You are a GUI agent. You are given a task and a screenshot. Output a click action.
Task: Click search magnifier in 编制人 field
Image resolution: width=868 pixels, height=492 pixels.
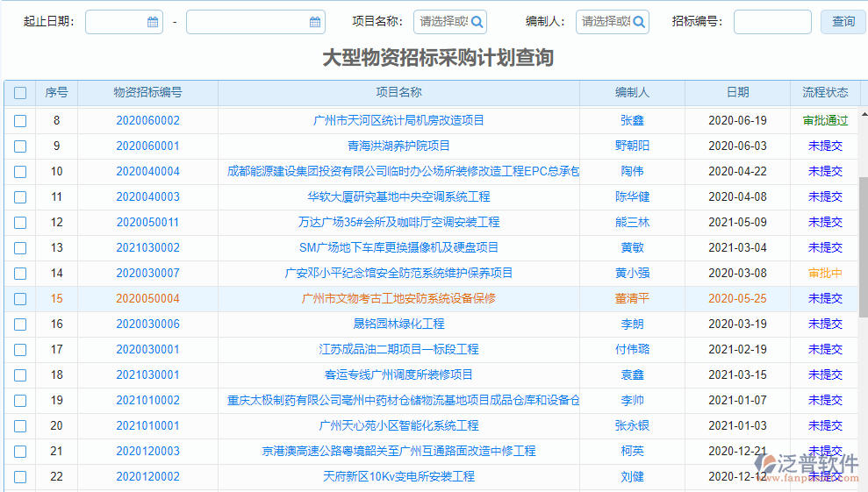pyautogui.click(x=640, y=22)
